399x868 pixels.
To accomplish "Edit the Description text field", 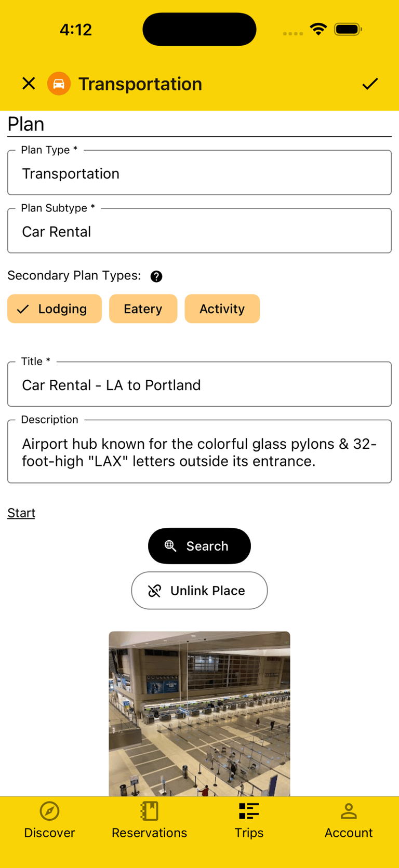I will pyautogui.click(x=199, y=452).
